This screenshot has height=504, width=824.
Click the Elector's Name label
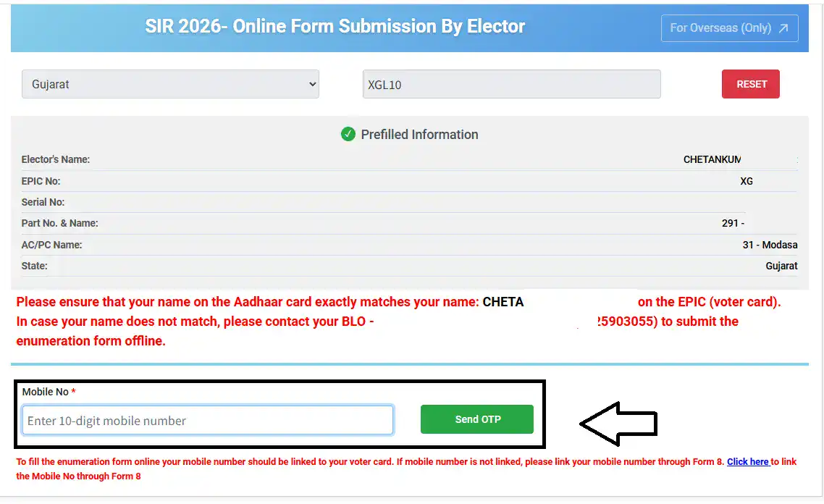[x=56, y=159]
